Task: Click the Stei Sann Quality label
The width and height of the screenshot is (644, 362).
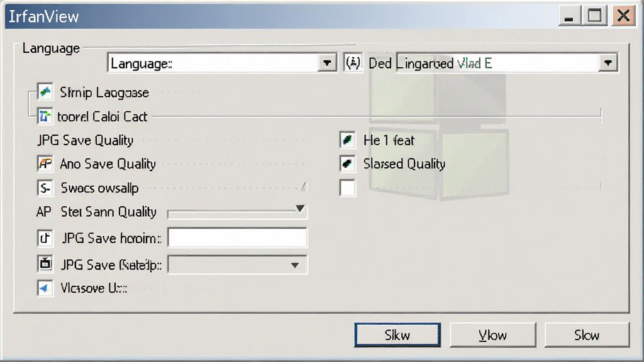Action: [x=108, y=212]
